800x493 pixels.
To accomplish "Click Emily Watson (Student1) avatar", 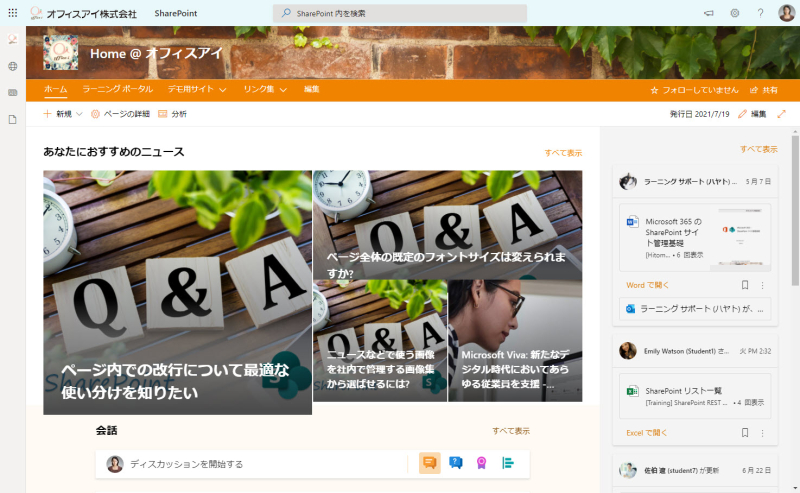I will click(628, 351).
